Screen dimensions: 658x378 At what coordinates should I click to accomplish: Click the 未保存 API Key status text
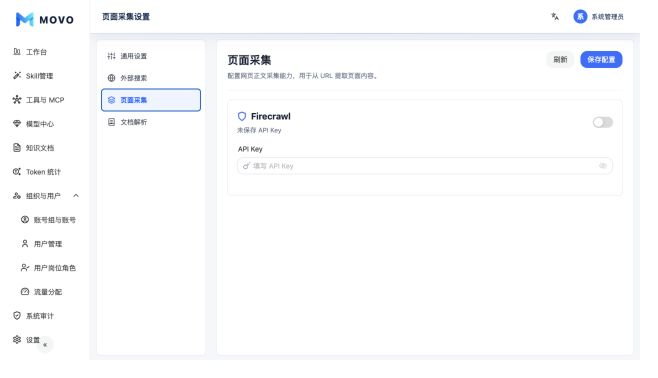click(259, 130)
